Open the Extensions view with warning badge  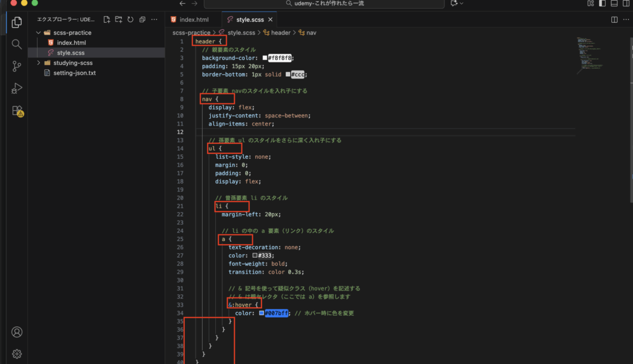(x=17, y=111)
